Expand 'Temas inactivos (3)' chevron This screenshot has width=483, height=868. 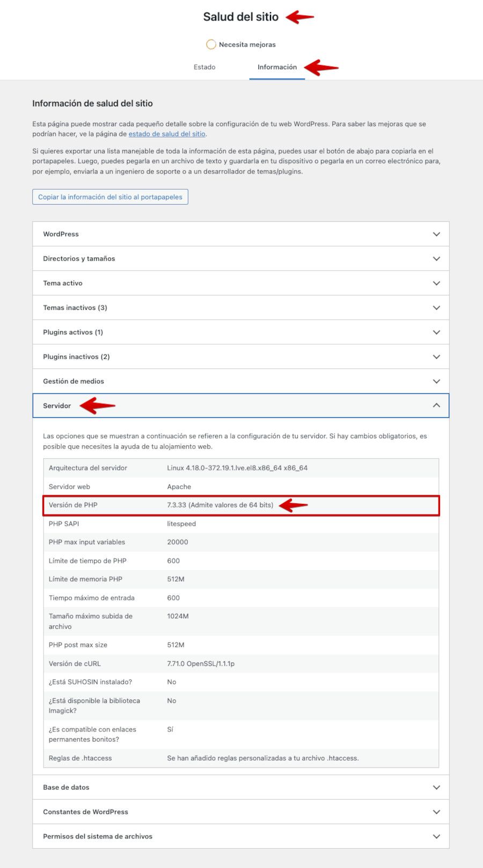click(436, 308)
